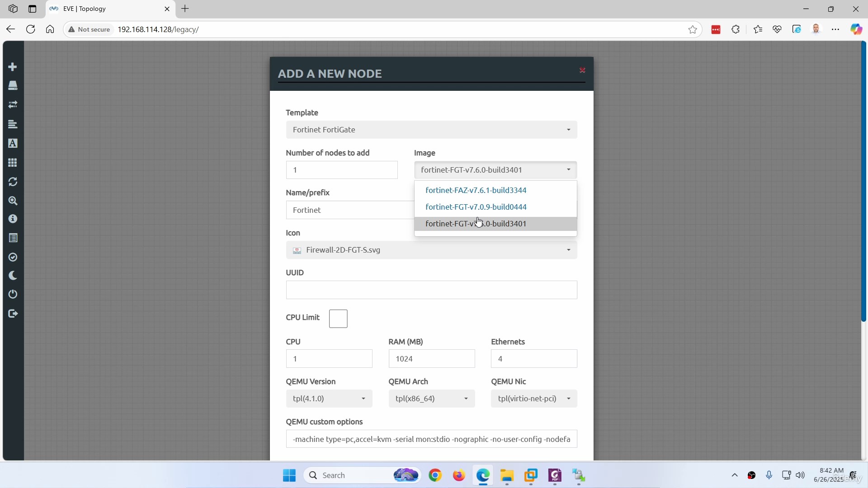This screenshot has height=488, width=868.
Task: Select fortinet-FGT-v7.6.0-build3401 image option
Action: [495, 224]
